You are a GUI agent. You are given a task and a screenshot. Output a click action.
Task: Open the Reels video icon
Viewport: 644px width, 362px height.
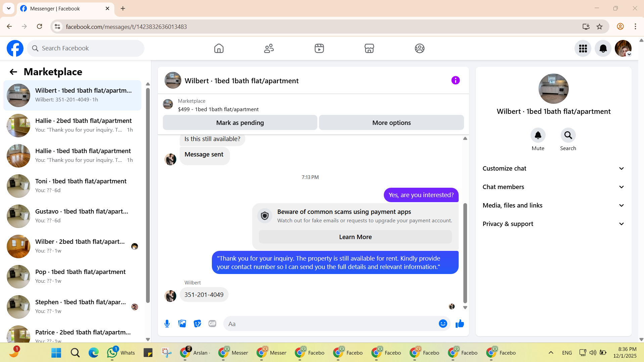pyautogui.click(x=319, y=48)
